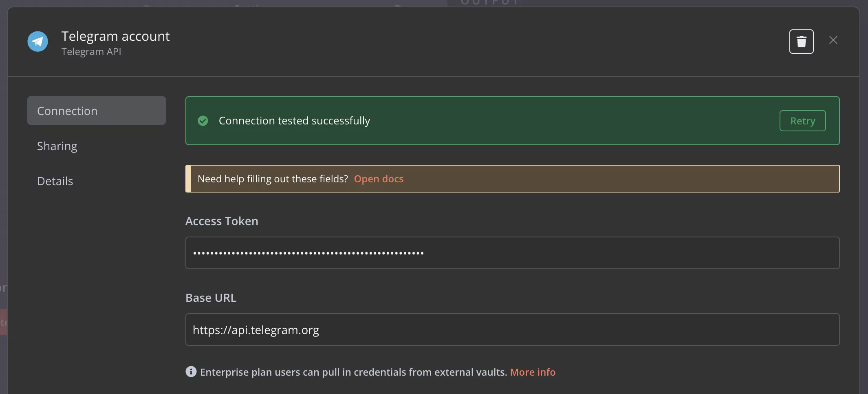Screen dimensions: 868x394
Task: Click the Base URL label
Action: [211, 298]
